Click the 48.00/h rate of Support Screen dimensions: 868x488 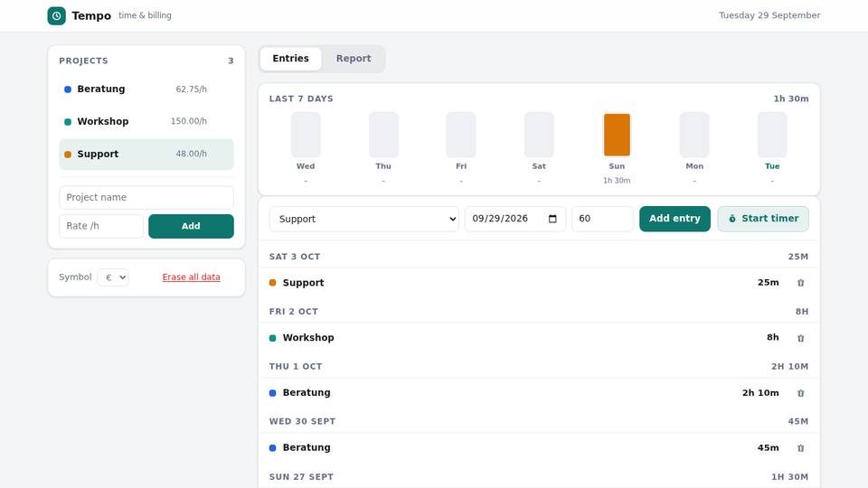pos(191,154)
